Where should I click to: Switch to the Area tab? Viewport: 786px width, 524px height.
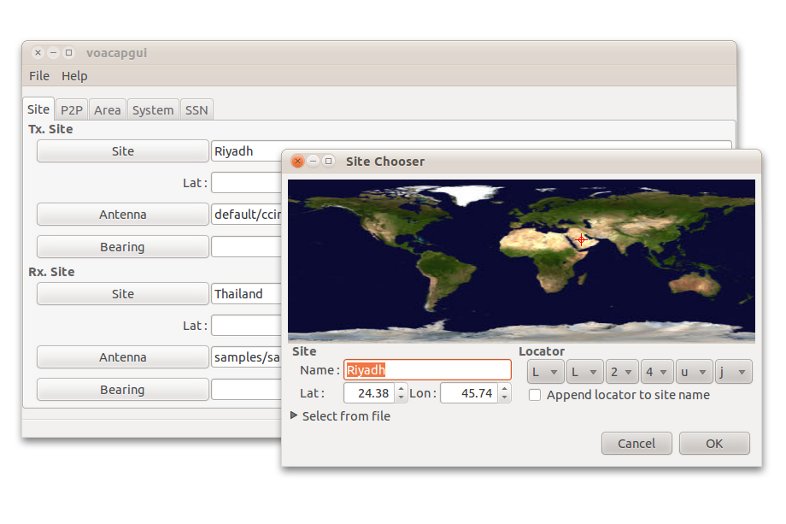(x=107, y=110)
